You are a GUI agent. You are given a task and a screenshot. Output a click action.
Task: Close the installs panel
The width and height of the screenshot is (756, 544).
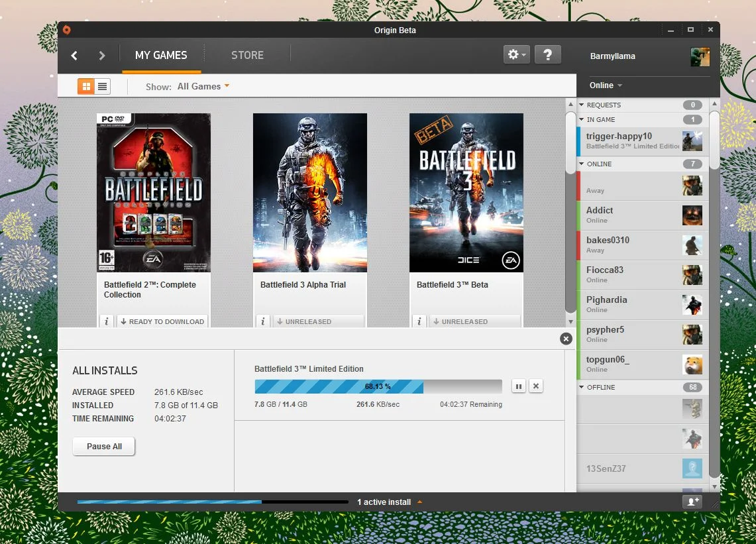coord(566,339)
